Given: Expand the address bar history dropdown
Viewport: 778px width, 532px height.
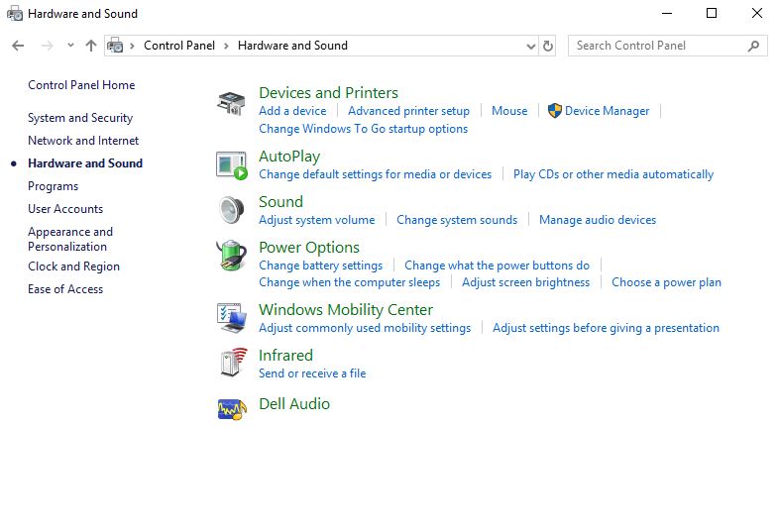Looking at the screenshot, I should (x=530, y=46).
